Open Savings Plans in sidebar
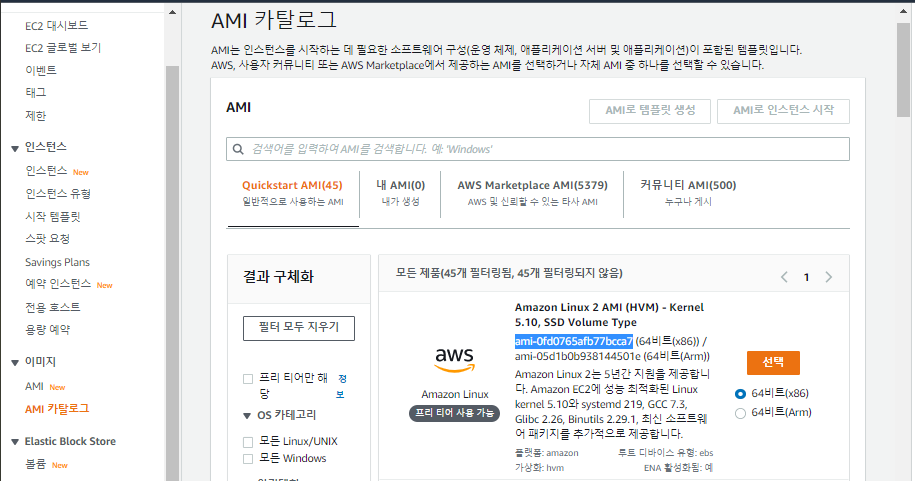 pos(57,262)
